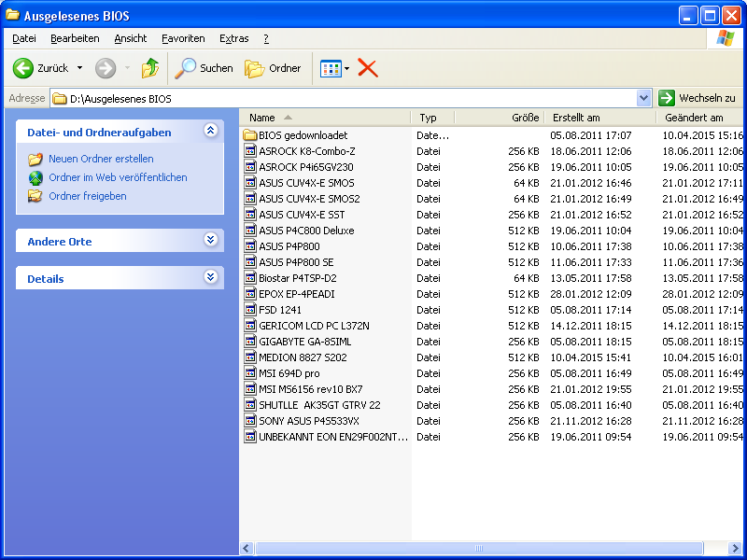Click the red X delete icon
This screenshot has height=560, width=747.
(368, 68)
